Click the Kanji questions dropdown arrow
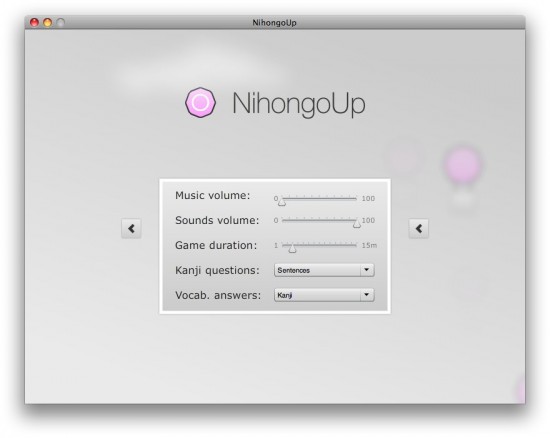Screen dimensions: 550x438 pyautogui.click(x=367, y=270)
